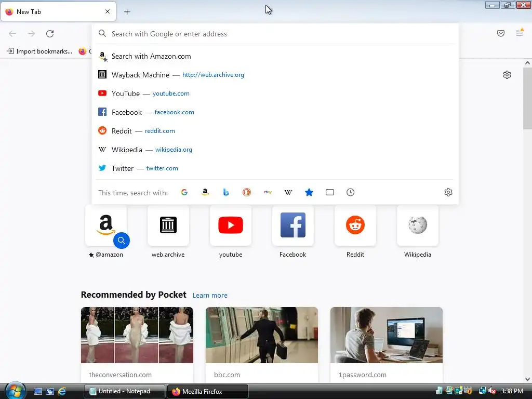This screenshot has width=532, height=399.
Task: Search this time with Amazon icon
Action: [x=205, y=192]
